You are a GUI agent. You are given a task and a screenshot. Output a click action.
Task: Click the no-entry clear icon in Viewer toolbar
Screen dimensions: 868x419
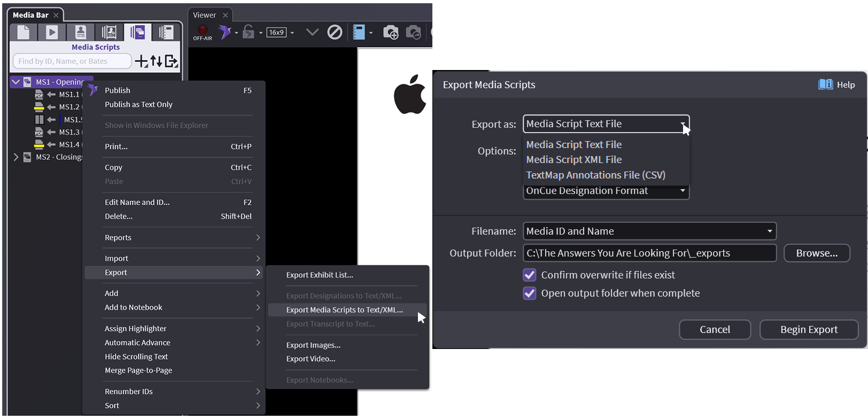click(335, 33)
